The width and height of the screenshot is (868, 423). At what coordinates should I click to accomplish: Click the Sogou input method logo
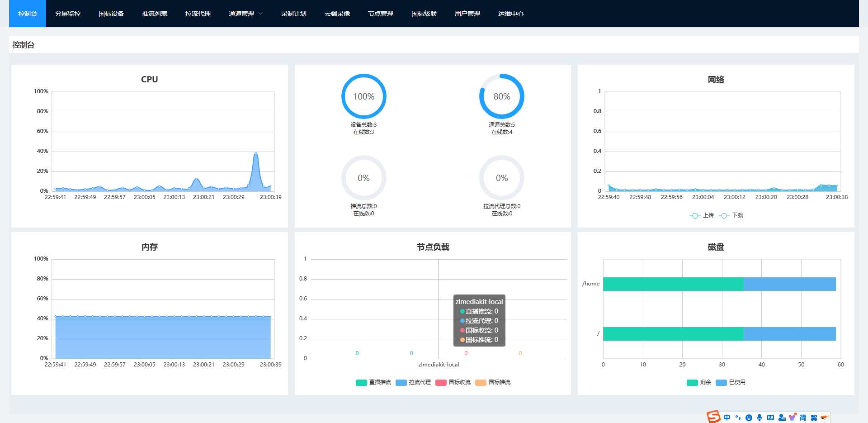(714, 417)
